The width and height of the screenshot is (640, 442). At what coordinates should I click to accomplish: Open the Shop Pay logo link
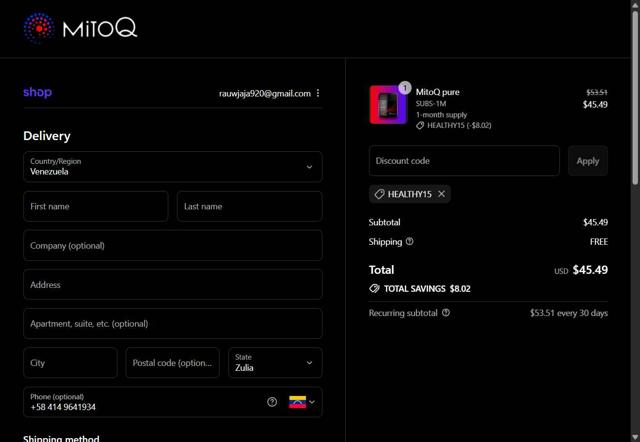pyautogui.click(x=38, y=92)
